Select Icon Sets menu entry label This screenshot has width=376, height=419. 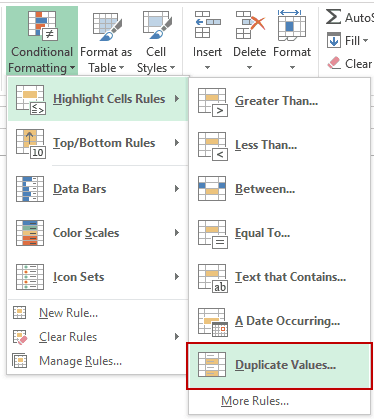point(78,277)
